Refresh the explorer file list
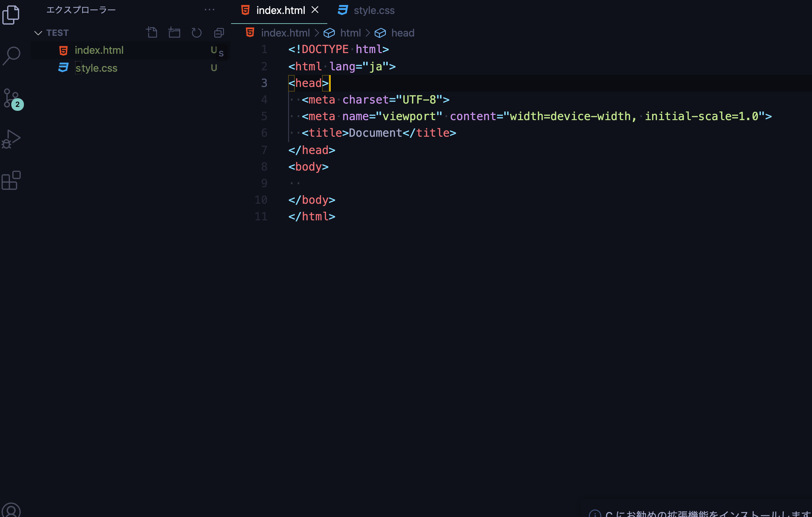The width and height of the screenshot is (812, 517). (x=197, y=33)
